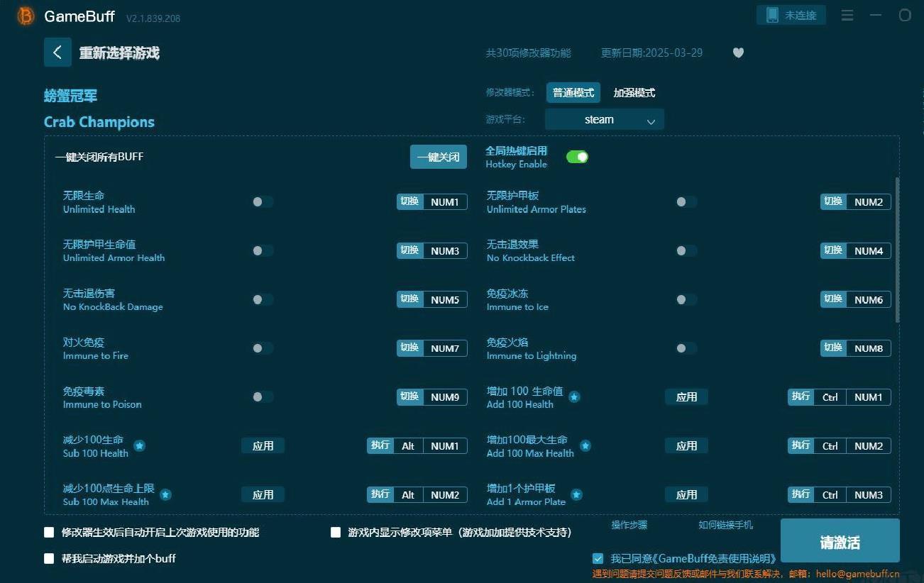Viewport: 924px width, 583px height.
Task: Click the hello@gamebuff.cn feedback email line
Action: (x=746, y=574)
